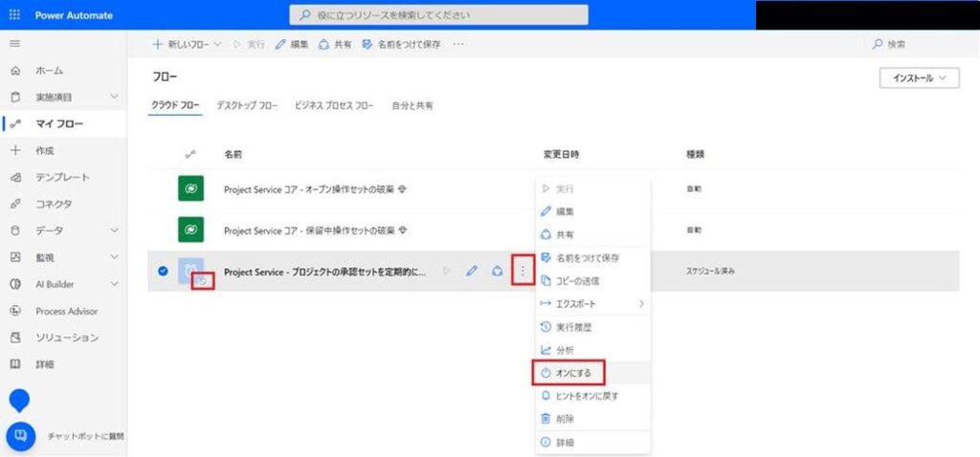Expand the AI Builder chevron
980x457 pixels.
click(114, 284)
